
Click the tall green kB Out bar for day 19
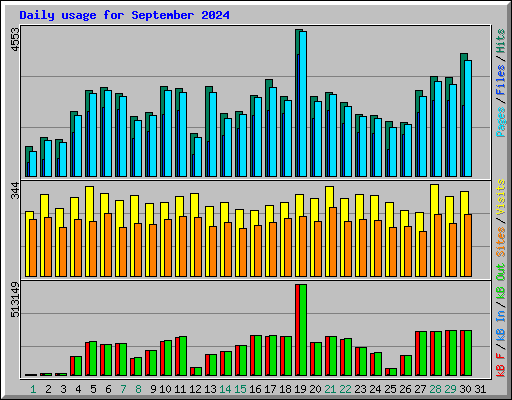pyautogui.click(x=303, y=330)
